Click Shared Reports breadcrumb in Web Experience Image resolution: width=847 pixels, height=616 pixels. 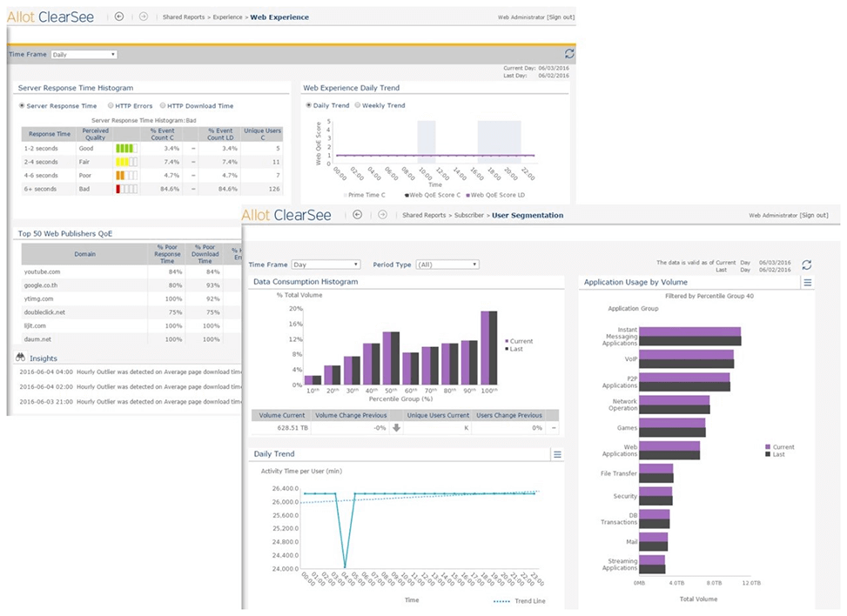[x=184, y=17]
